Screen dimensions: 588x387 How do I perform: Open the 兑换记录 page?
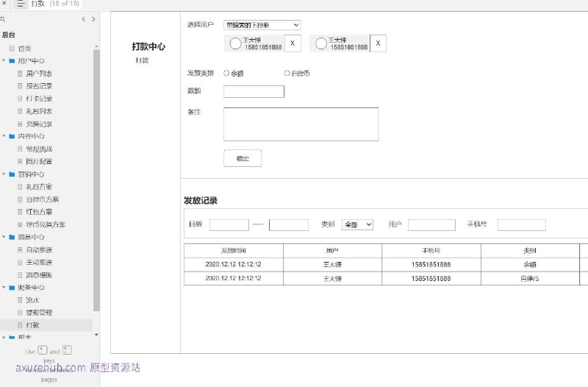[39, 124]
